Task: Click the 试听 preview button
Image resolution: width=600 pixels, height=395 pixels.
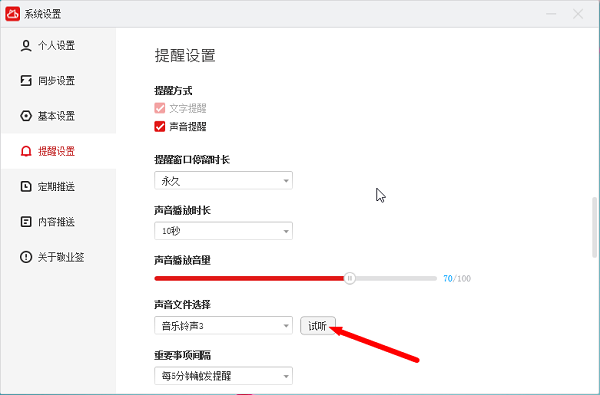Action: 318,326
